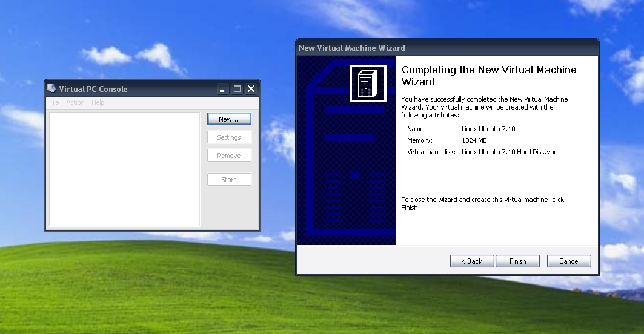Click 'Linux Ubuntu 7.10 Hard Disk.vhd' text
Screen dimensions: 644x334
510,152
